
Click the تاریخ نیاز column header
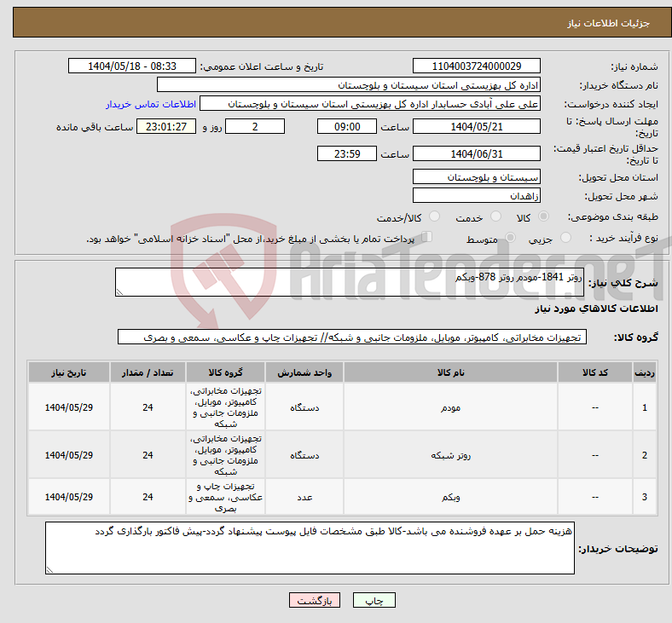[x=69, y=372]
